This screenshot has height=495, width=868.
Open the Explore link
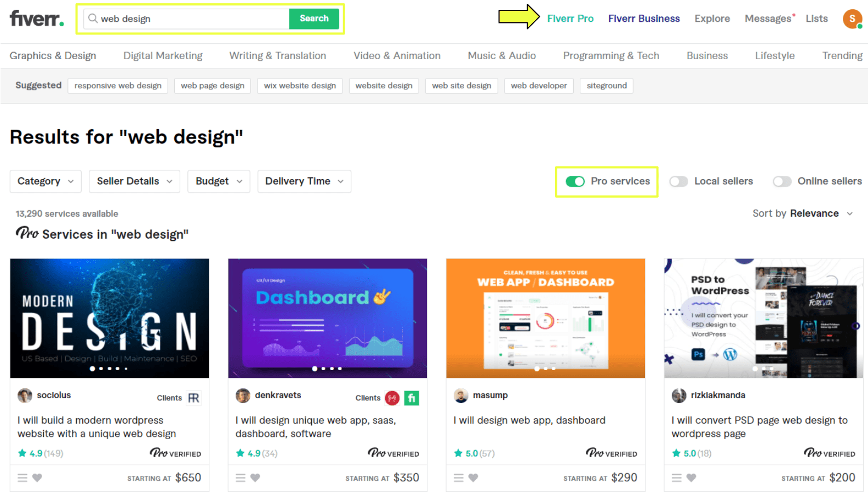point(712,19)
